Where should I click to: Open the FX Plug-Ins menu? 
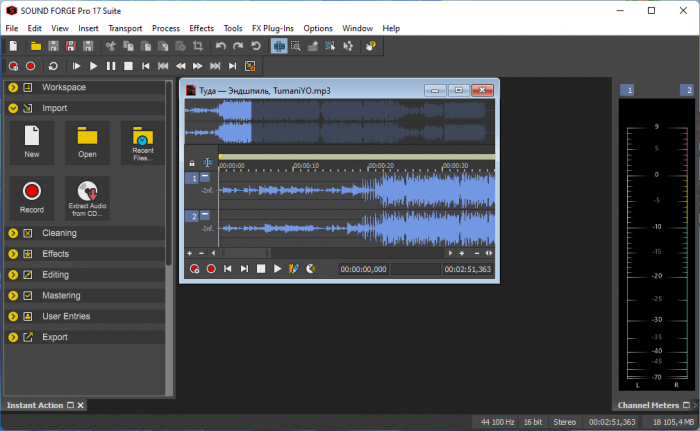(x=273, y=28)
